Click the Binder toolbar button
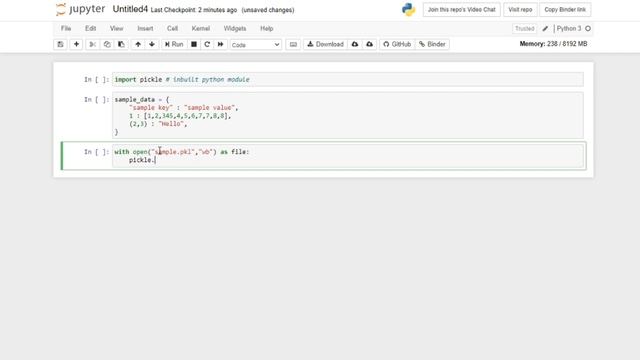The image size is (640, 360). tap(432, 44)
